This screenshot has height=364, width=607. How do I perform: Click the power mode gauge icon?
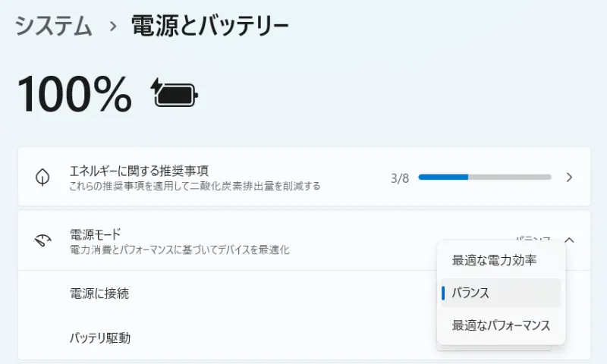(x=42, y=241)
